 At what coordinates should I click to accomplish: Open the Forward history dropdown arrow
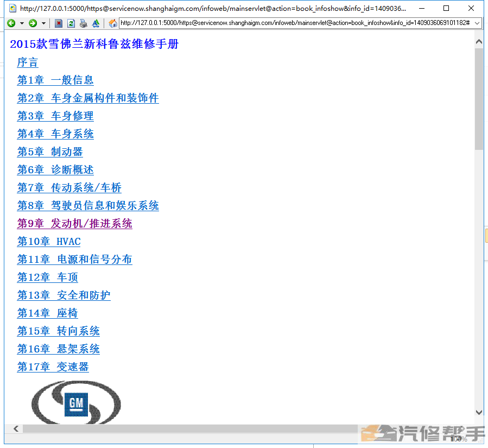click(43, 23)
